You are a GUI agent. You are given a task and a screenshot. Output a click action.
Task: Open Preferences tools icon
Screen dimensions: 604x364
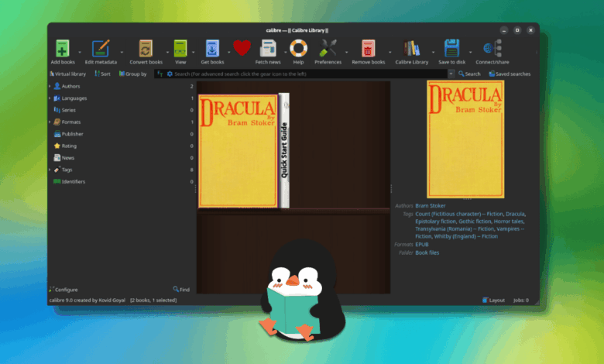click(x=328, y=49)
